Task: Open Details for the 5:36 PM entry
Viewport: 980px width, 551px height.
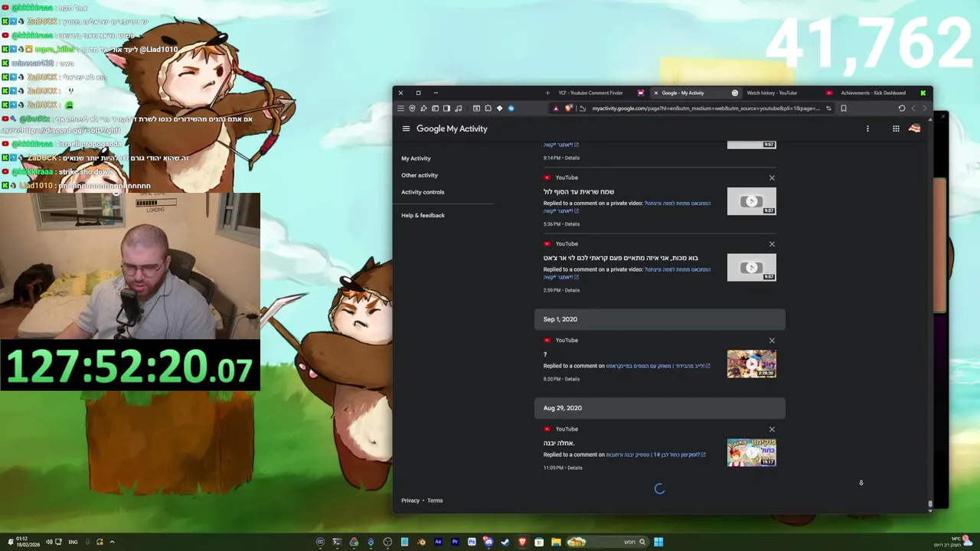Action: coord(572,224)
